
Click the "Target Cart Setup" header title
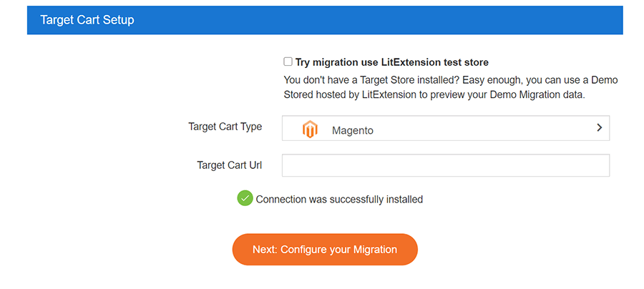[87, 20]
